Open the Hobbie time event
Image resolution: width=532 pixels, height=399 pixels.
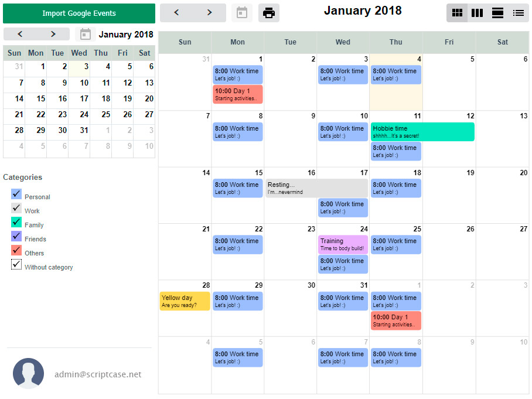[x=422, y=132]
